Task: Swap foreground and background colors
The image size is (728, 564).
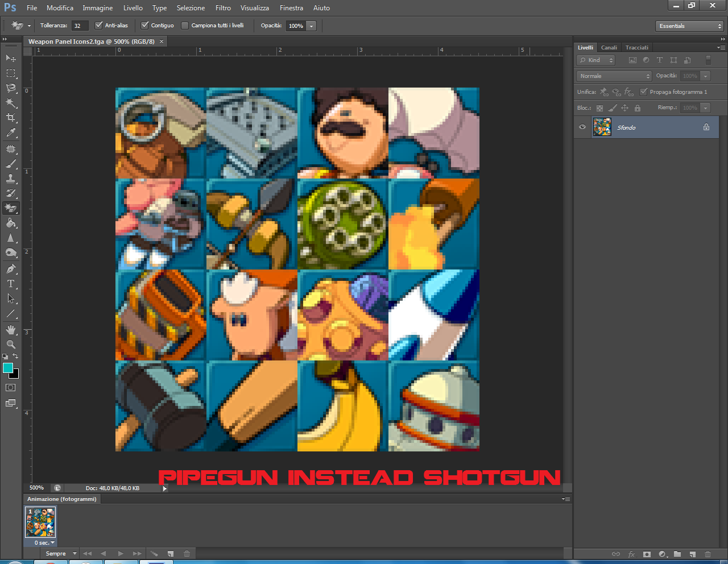Action: point(15,356)
